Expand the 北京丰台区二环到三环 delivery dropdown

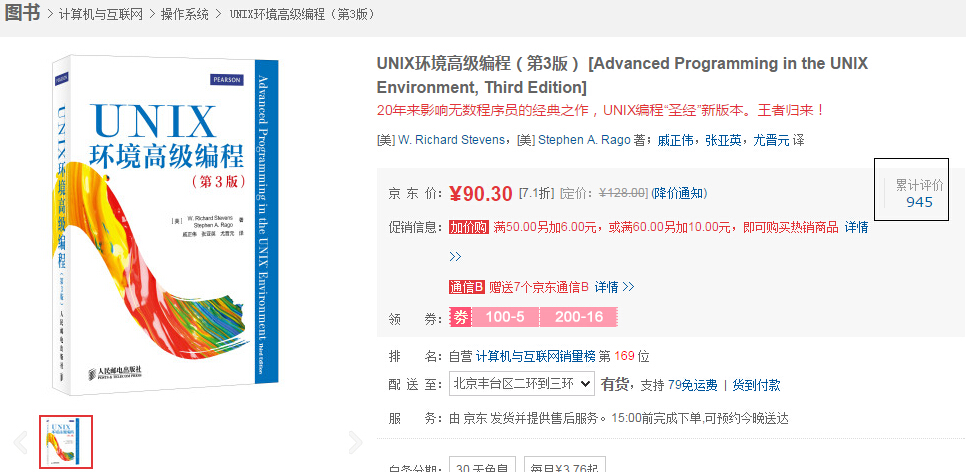tap(522, 383)
